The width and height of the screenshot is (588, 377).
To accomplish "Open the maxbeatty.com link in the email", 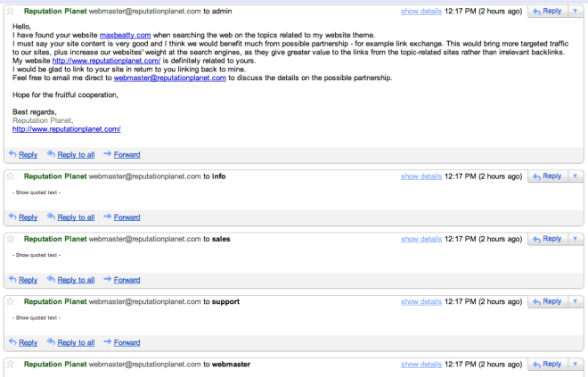I will (x=125, y=35).
